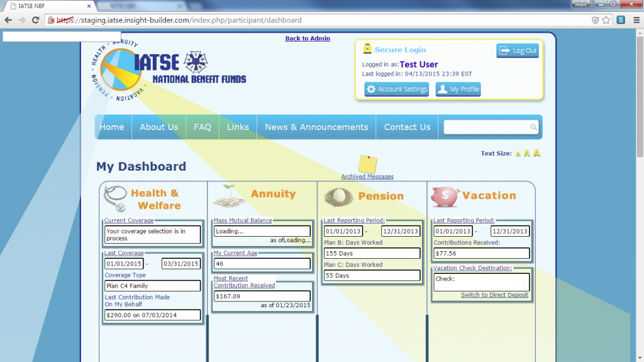Click the 155 Days Plan B field
Screen dimensions: 644x362
pyautogui.click(x=372, y=253)
